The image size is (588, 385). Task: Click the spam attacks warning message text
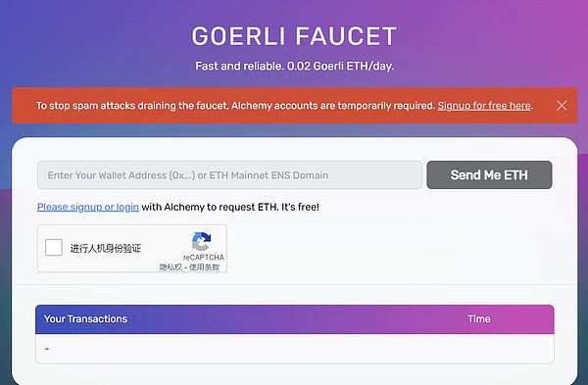click(235, 106)
